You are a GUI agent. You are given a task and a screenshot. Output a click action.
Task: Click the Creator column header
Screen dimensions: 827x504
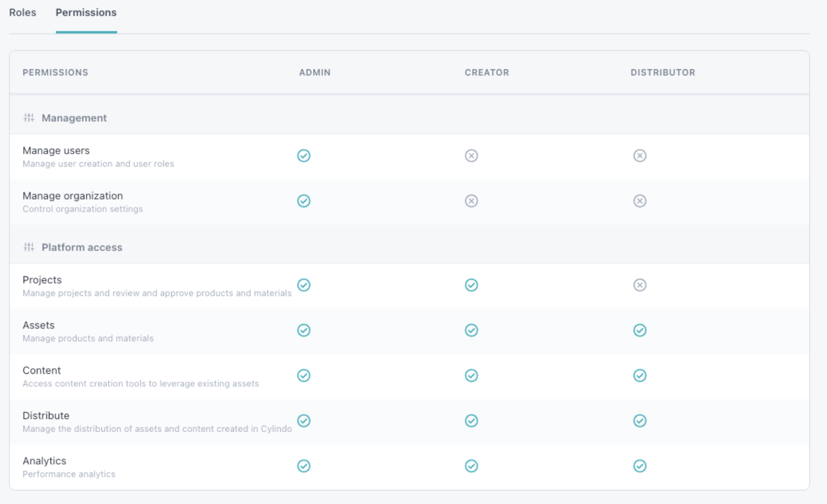click(487, 72)
